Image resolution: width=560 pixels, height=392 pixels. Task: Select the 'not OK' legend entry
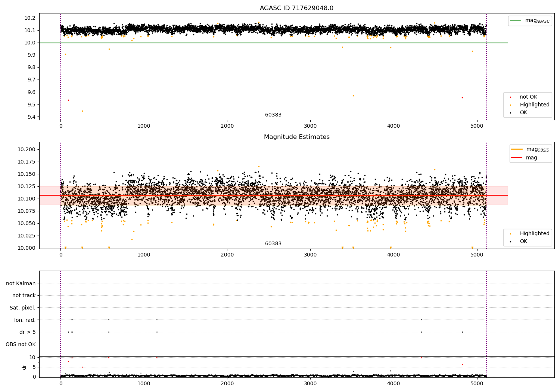tap(528, 97)
